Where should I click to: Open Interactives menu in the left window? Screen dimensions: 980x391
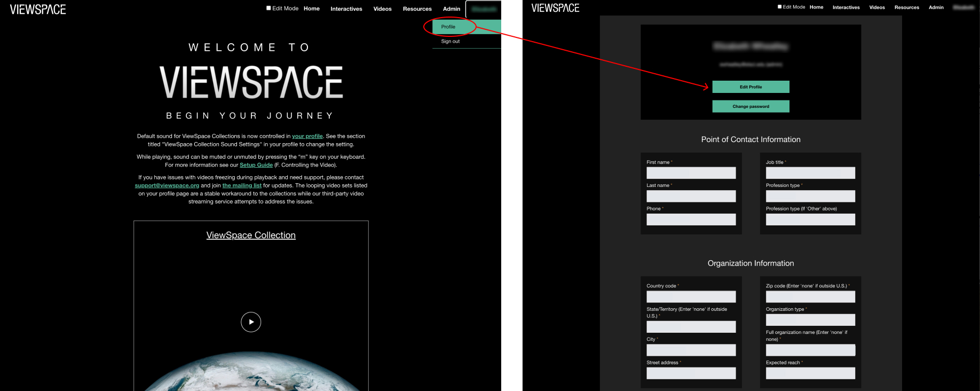coord(346,9)
